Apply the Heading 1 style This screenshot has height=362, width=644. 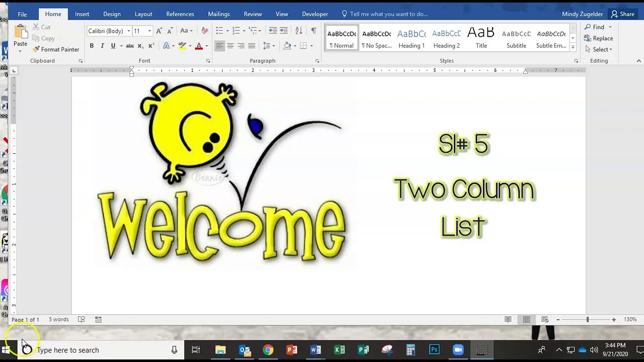412,38
